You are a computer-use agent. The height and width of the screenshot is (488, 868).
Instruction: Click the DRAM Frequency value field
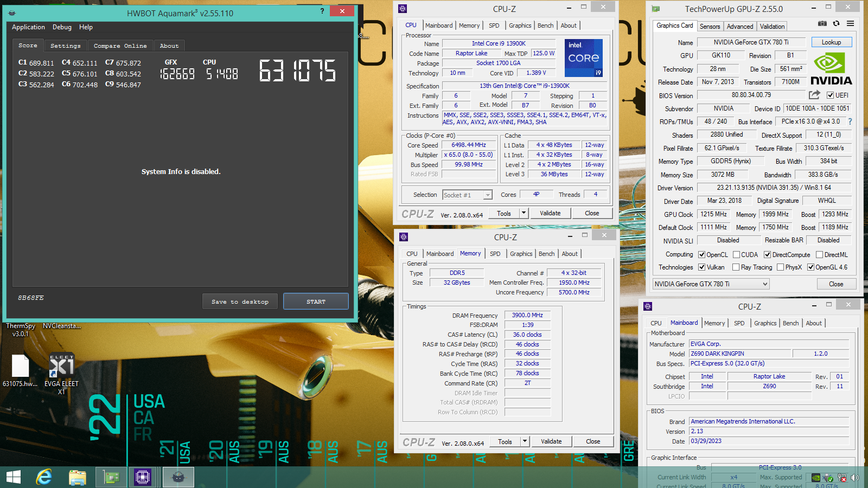point(527,315)
